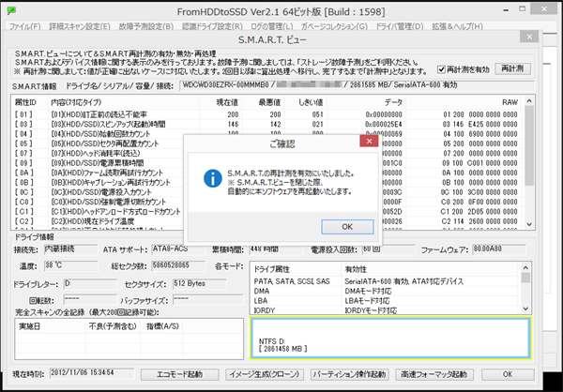Click the 総セクタ数 field
Image resolution: width=563 pixels, height=392 pixels.
coord(178,266)
